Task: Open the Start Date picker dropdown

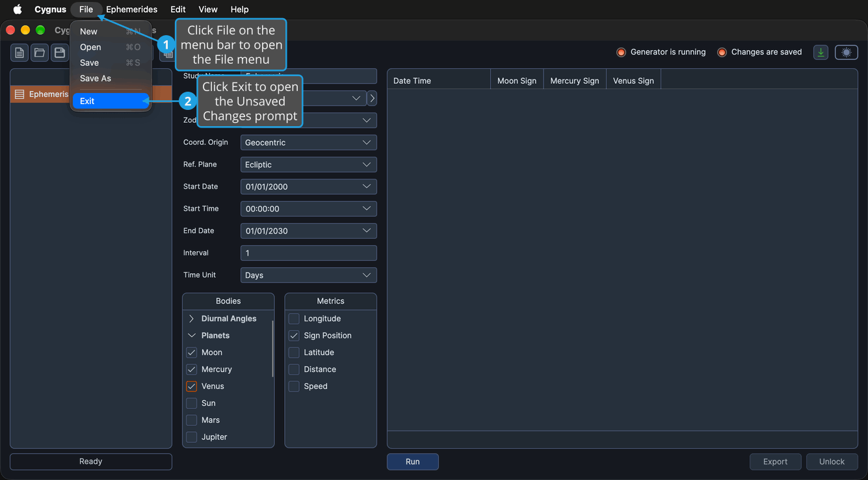Action: 309,187
